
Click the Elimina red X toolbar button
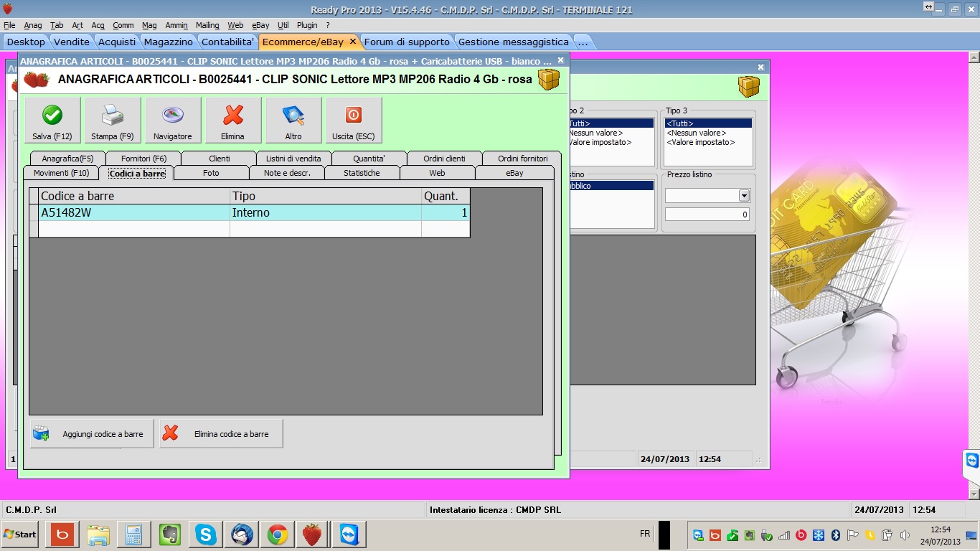tap(233, 121)
